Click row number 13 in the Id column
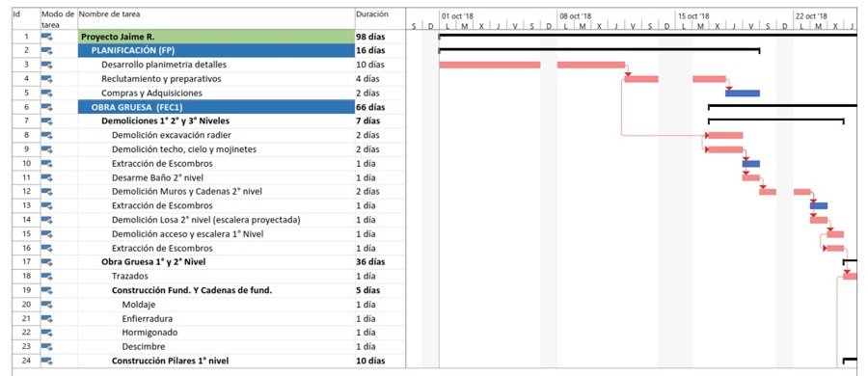 coord(26,205)
